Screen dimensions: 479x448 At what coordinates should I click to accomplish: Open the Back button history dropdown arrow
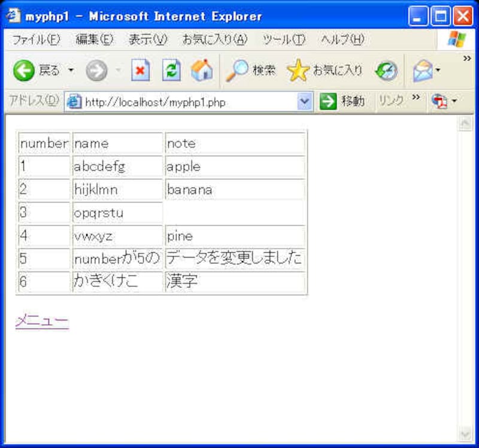click(71, 71)
